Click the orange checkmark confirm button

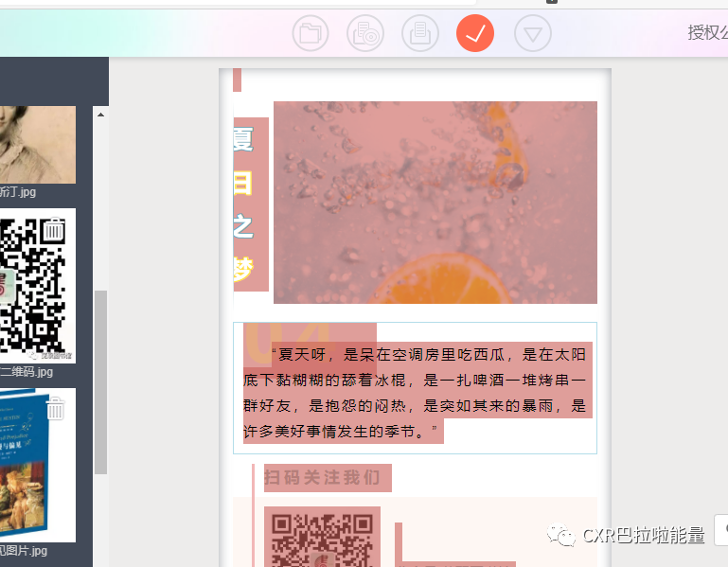(x=475, y=33)
